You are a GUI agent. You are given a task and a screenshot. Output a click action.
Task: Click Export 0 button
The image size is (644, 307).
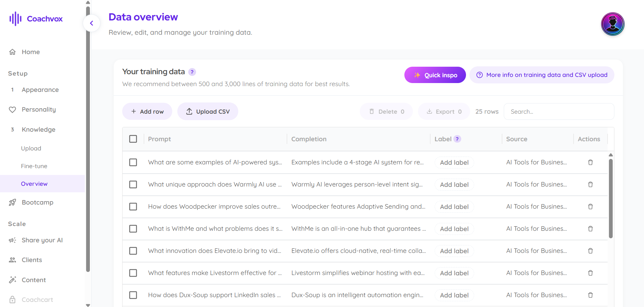444,111
